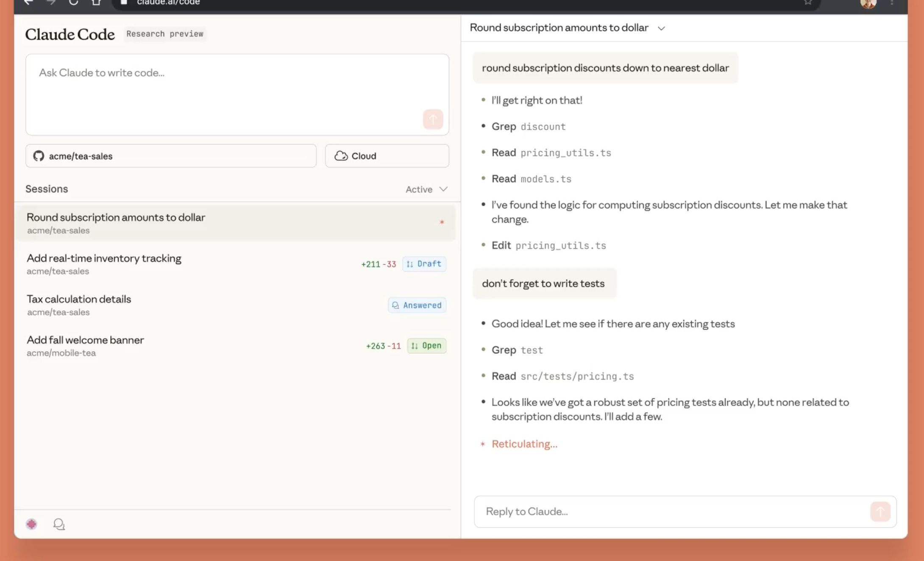This screenshot has height=561, width=924.
Task: Click the orange running-status asterisk on the first session
Action: tap(442, 222)
